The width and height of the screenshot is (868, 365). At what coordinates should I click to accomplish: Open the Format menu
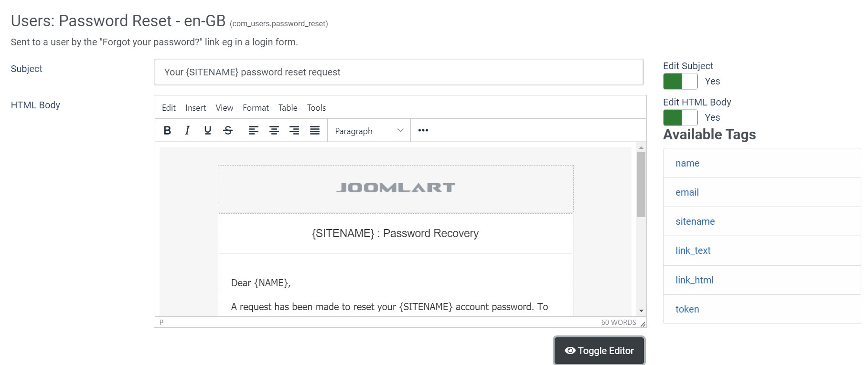[256, 107]
